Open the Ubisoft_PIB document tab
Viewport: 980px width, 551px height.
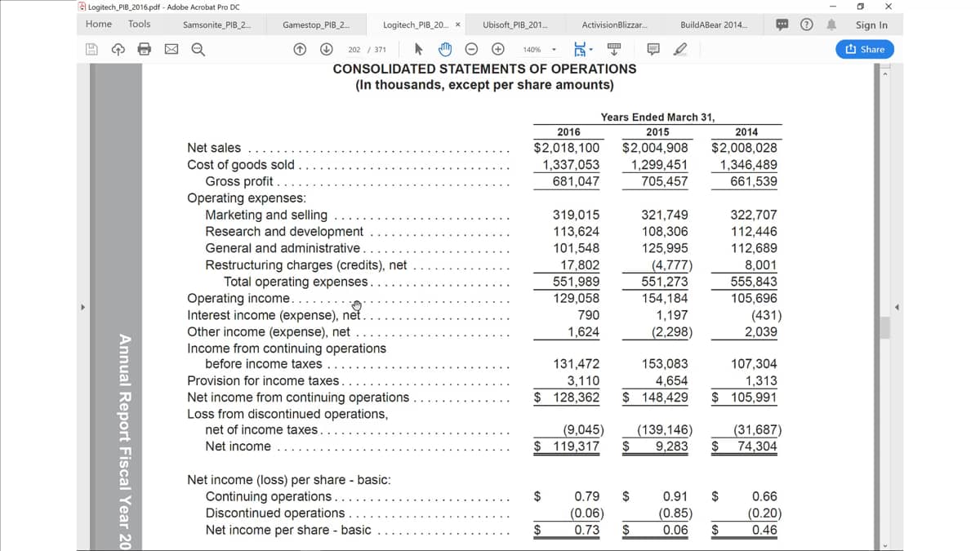515,24
